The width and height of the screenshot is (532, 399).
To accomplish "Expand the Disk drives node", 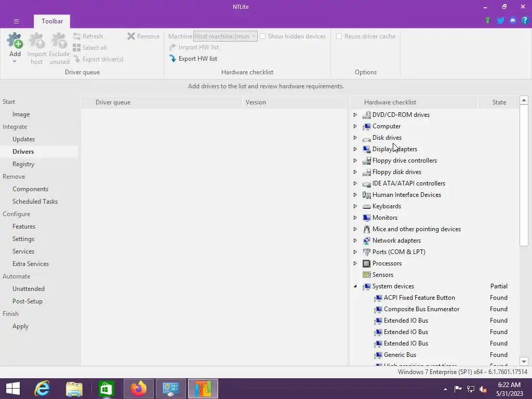I will pyautogui.click(x=355, y=137).
